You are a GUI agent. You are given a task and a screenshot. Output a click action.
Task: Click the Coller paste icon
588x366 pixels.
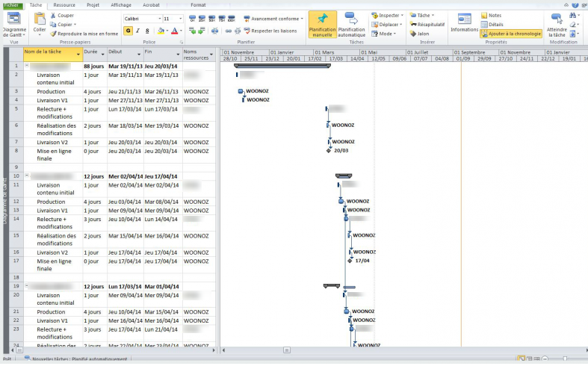(x=40, y=19)
